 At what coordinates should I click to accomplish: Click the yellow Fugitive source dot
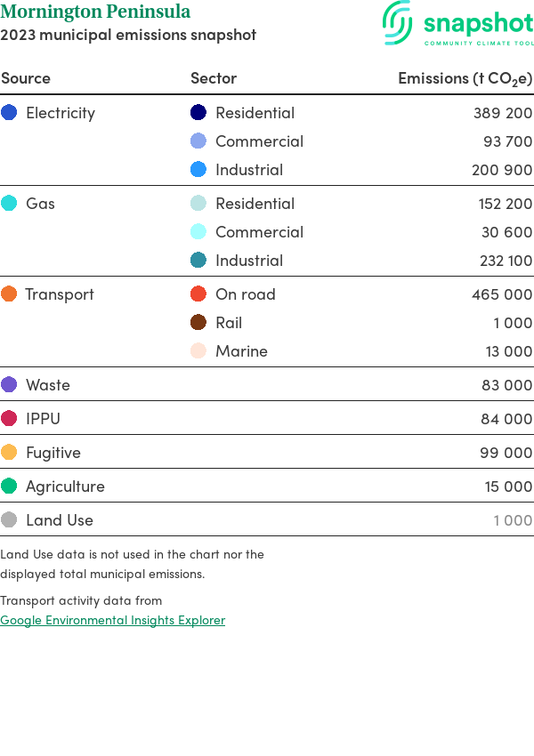(x=9, y=453)
